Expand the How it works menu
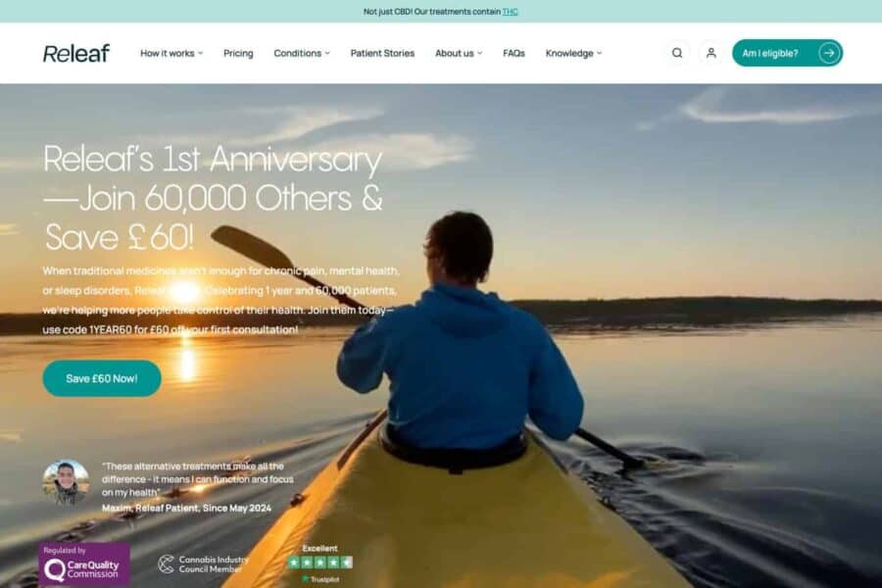Viewport: 882px width, 588px height. (x=171, y=53)
